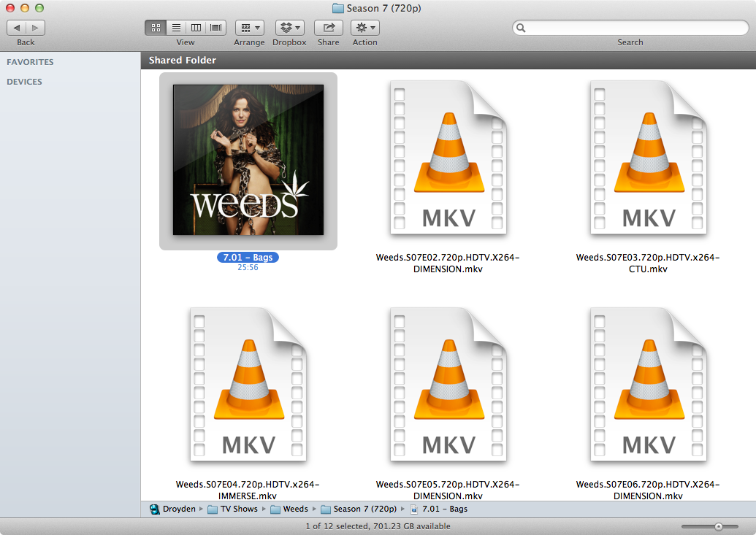The image size is (756, 535).
Task: Click the Weeds.S07E03 file name label
Action: point(648,263)
